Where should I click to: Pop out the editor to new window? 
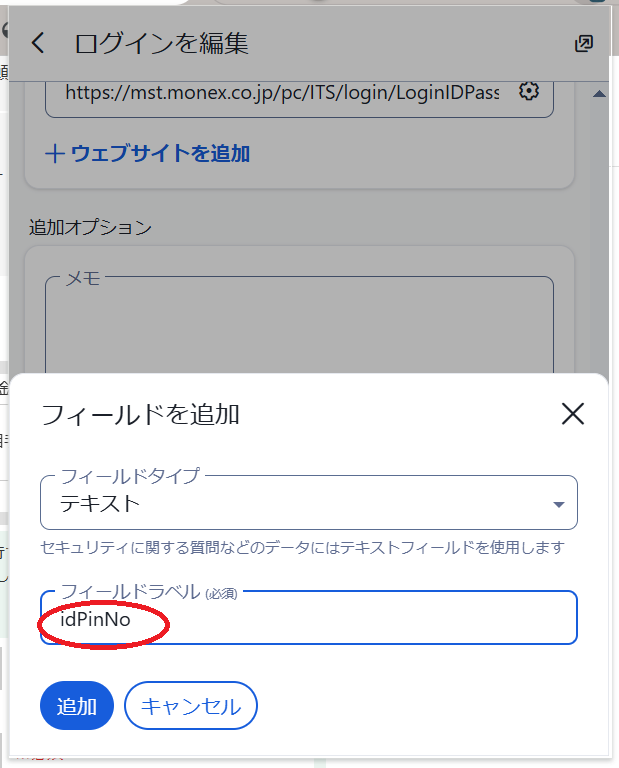point(584,43)
